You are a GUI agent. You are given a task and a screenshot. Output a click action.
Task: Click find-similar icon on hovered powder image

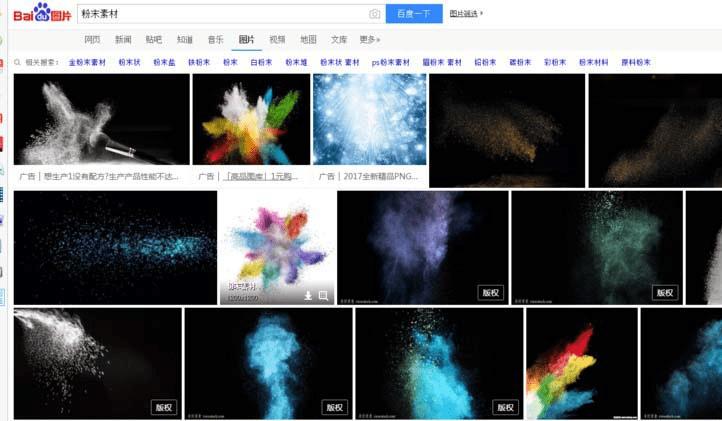[x=323, y=296]
